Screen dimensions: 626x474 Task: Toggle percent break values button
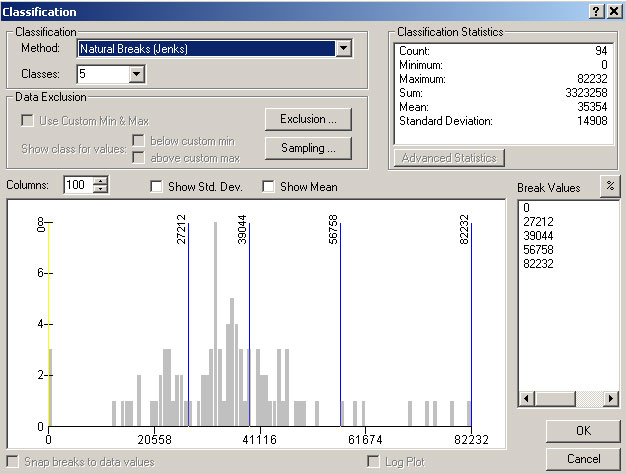610,186
